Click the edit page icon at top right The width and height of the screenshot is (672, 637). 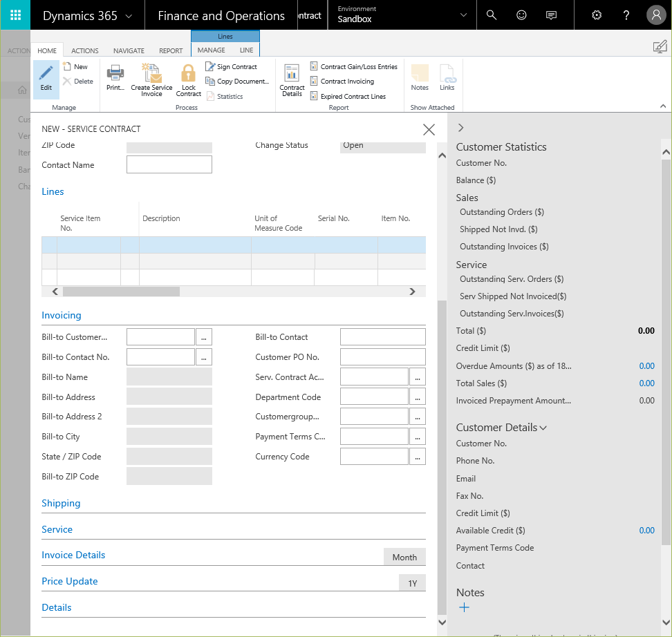point(660,46)
